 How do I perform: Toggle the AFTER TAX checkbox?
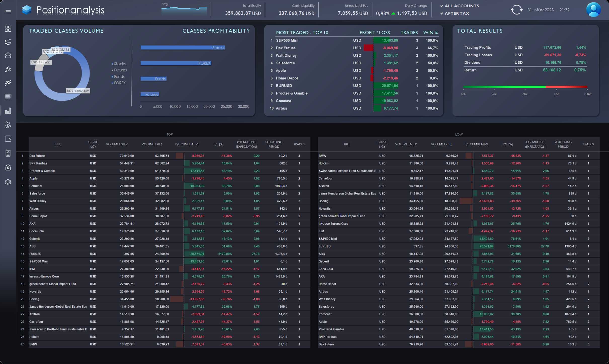(441, 13)
